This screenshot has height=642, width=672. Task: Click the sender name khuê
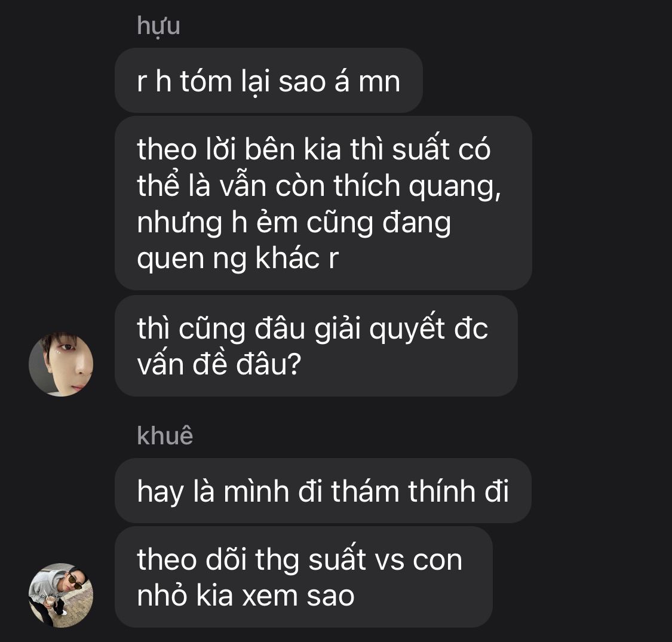(x=165, y=435)
